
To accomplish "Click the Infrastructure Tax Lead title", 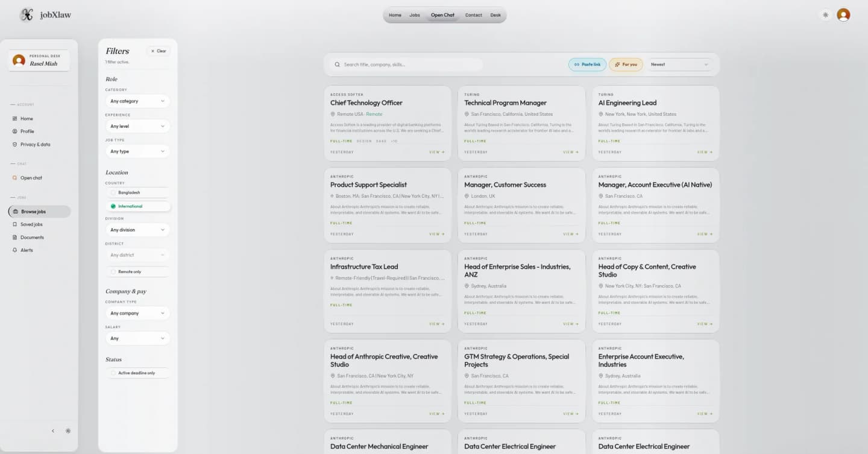I will pyautogui.click(x=364, y=266).
